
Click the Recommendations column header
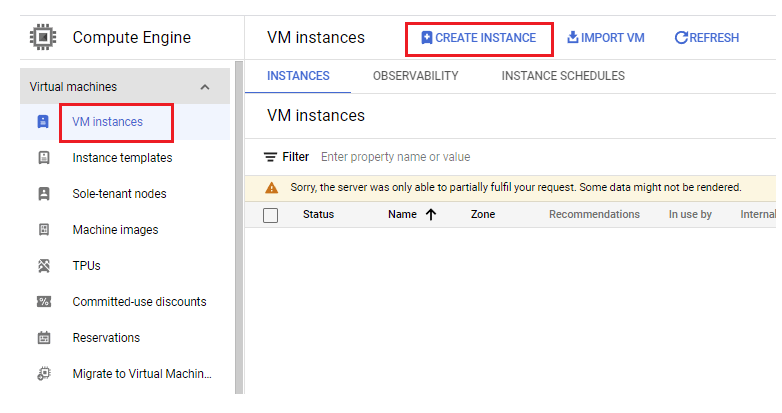coord(594,214)
